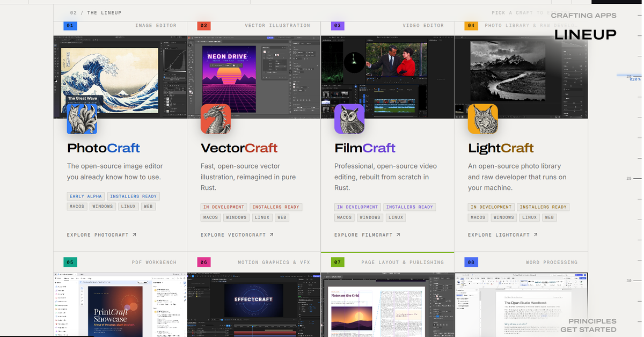Click the 30 scroll ruler marker
Viewport: 644px width, 337px height.
click(x=634, y=281)
